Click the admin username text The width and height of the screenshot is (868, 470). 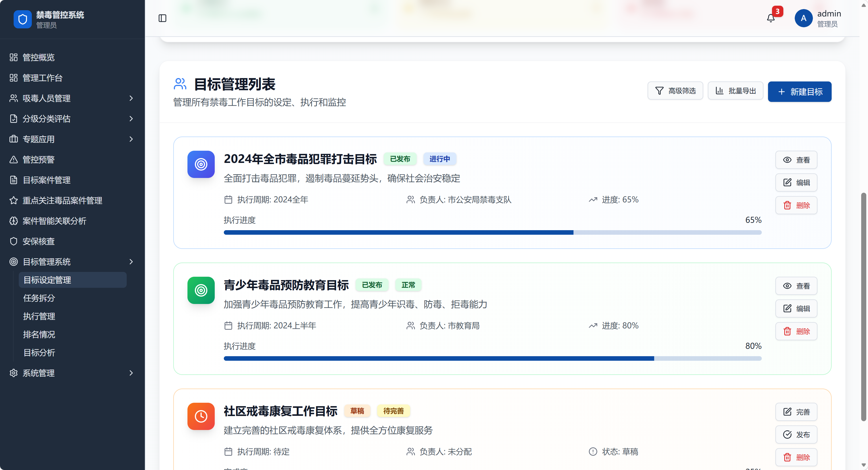click(x=829, y=13)
